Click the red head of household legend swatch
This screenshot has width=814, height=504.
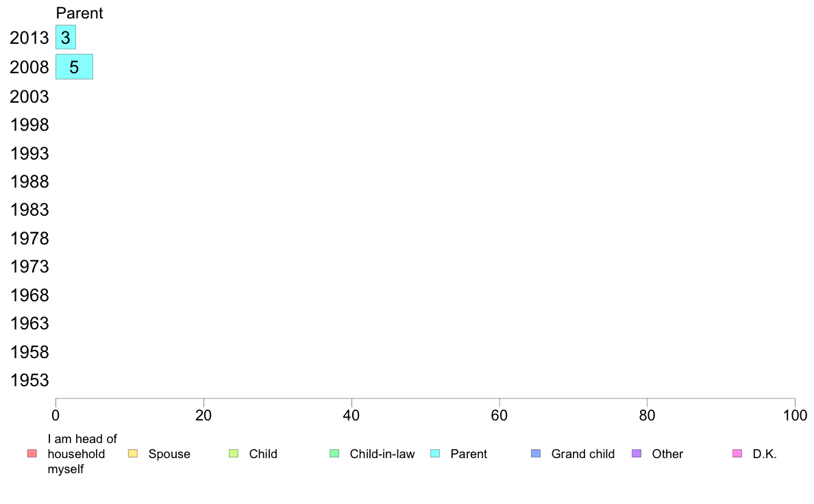(x=32, y=453)
